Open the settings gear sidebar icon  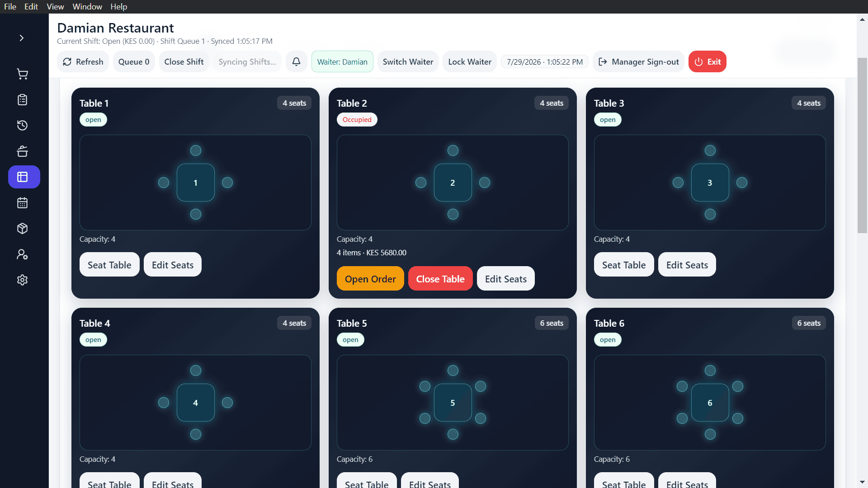tap(23, 280)
